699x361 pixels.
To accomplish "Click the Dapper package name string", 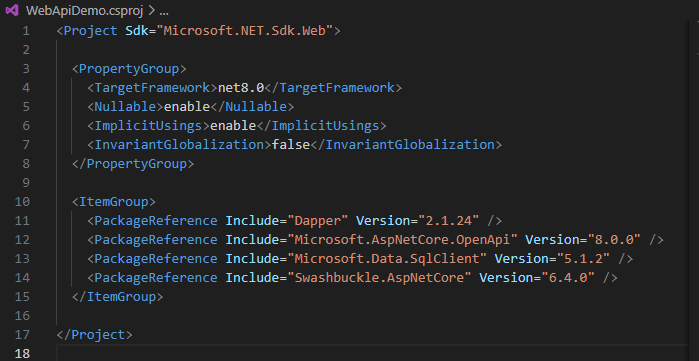I will coord(317,221).
